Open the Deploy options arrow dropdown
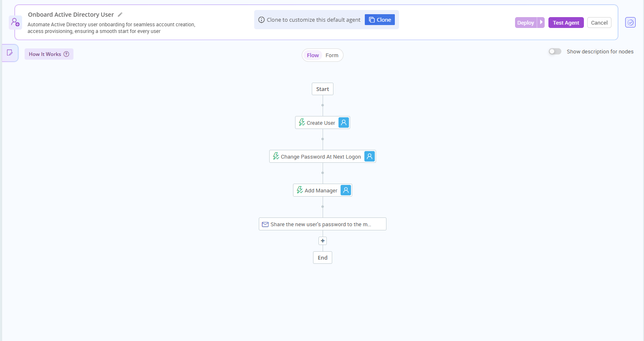The height and width of the screenshot is (341, 644). pyautogui.click(x=541, y=23)
